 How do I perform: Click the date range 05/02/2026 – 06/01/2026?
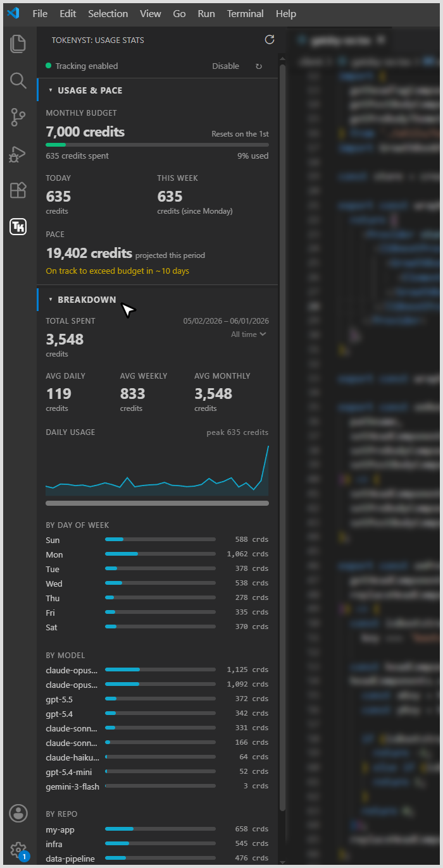point(226,321)
